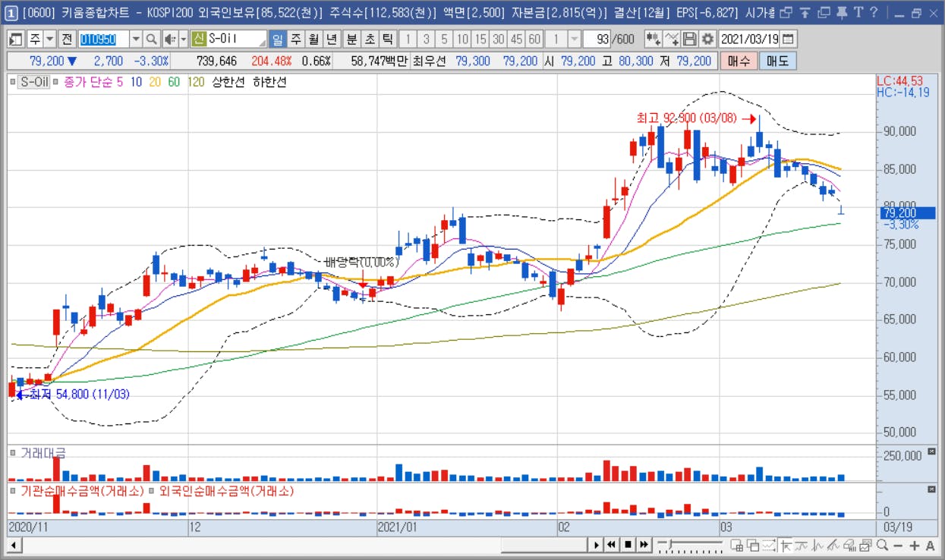The width and height of the screenshot is (945, 560).
Task: Click the plus icon to enlarge the chart
Action: (914, 545)
